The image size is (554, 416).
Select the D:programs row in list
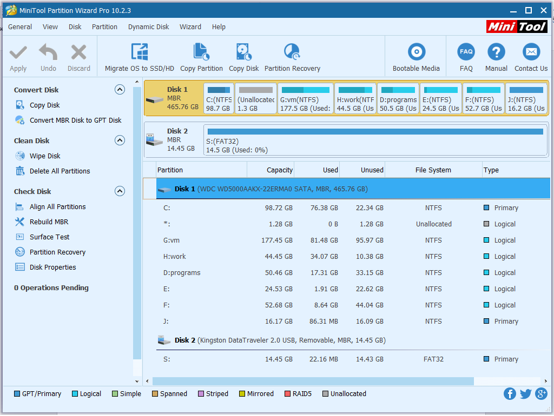click(x=353, y=273)
